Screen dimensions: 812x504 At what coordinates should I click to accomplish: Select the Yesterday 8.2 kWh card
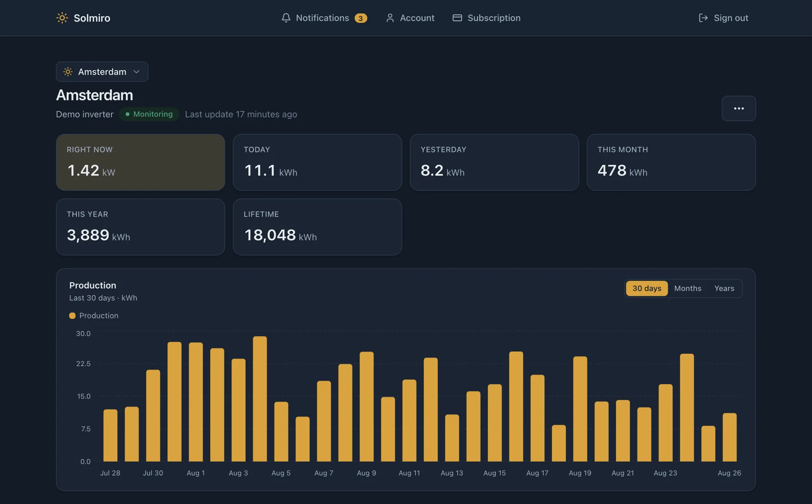click(x=494, y=162)
